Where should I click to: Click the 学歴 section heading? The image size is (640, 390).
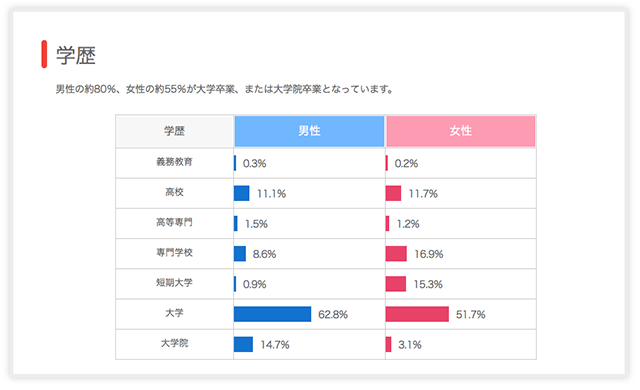pyautogui.click(x=76, y=55)
